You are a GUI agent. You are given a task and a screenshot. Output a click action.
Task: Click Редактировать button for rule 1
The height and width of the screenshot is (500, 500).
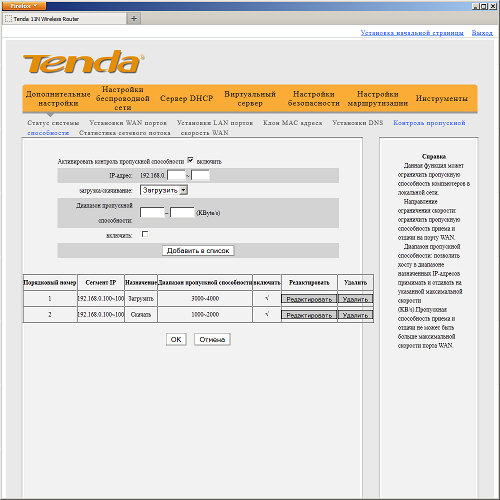click(309, 299)
